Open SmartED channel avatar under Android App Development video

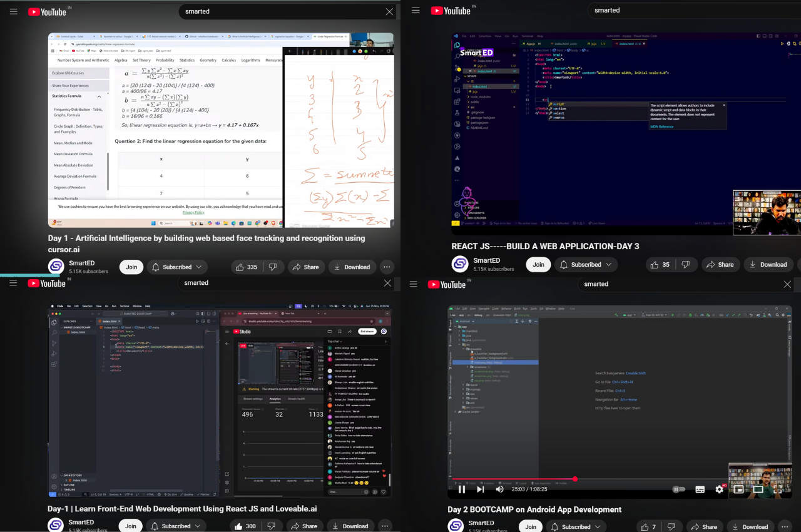click(456, 526)
